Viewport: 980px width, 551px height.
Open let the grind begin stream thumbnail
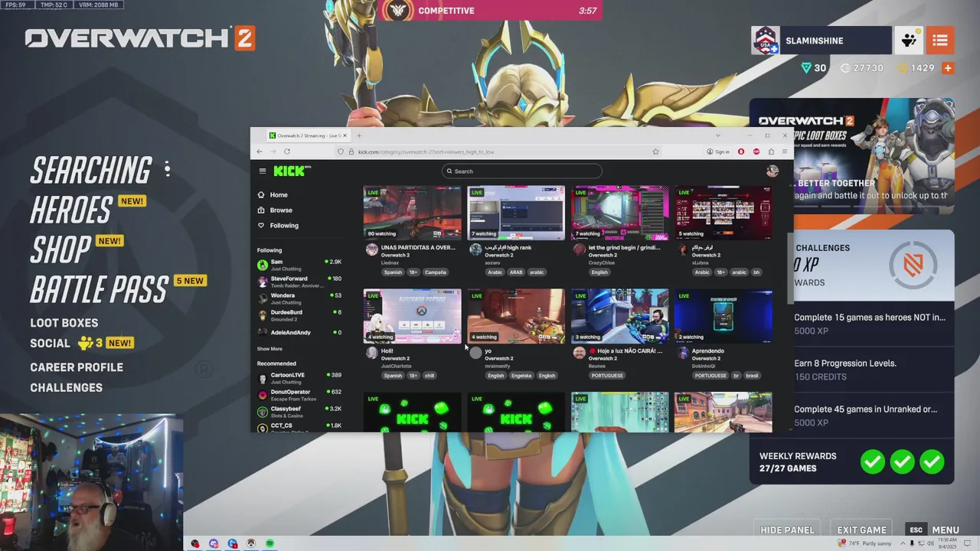click(x=619, y=212)
